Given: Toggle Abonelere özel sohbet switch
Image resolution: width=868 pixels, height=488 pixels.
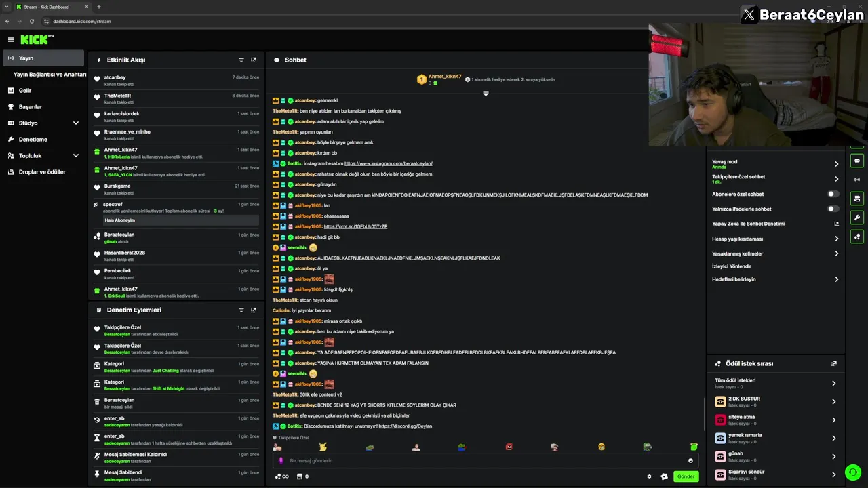Looking at the screenshot, I should click(833, 195).
